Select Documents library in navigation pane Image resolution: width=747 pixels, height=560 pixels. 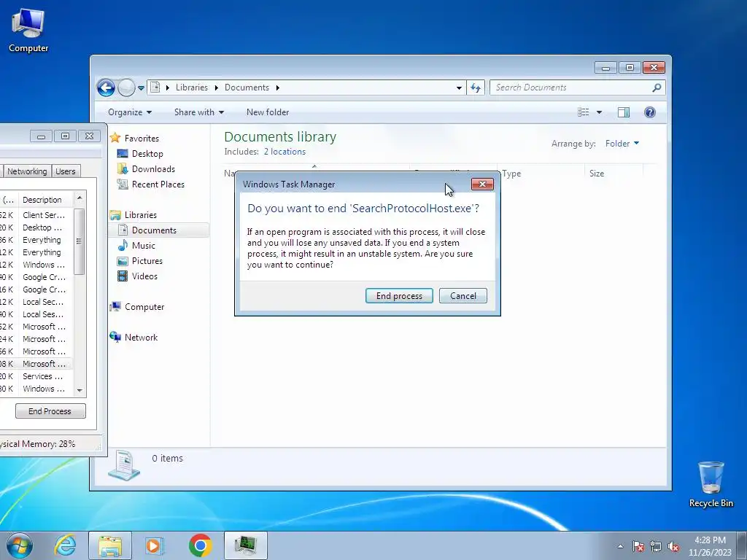pyautogui.click(x=154, y=230)
